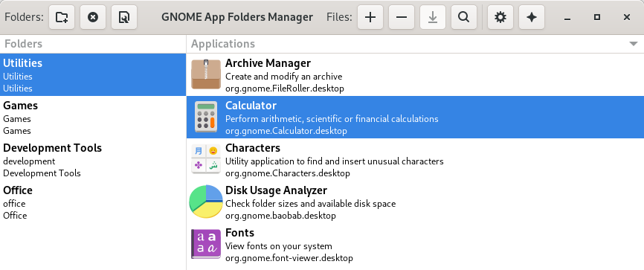This screenshot has height=270, width=644.
Task: Click the Fonts app icon
Action: point(206,244)
